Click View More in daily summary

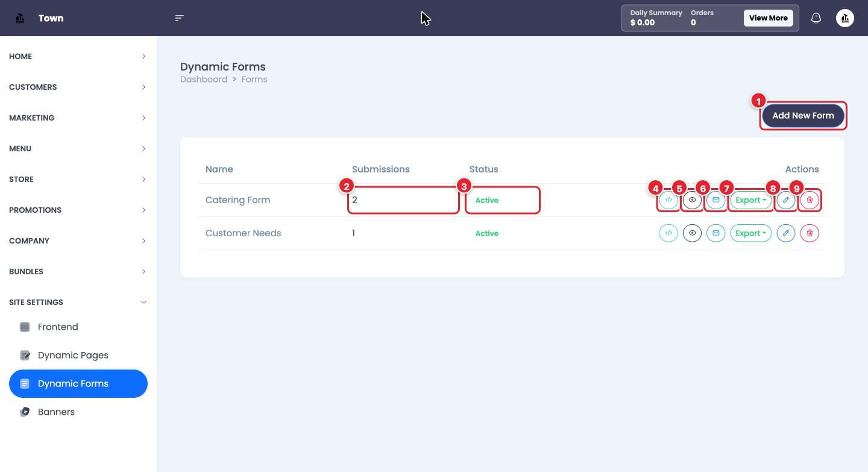768,18
